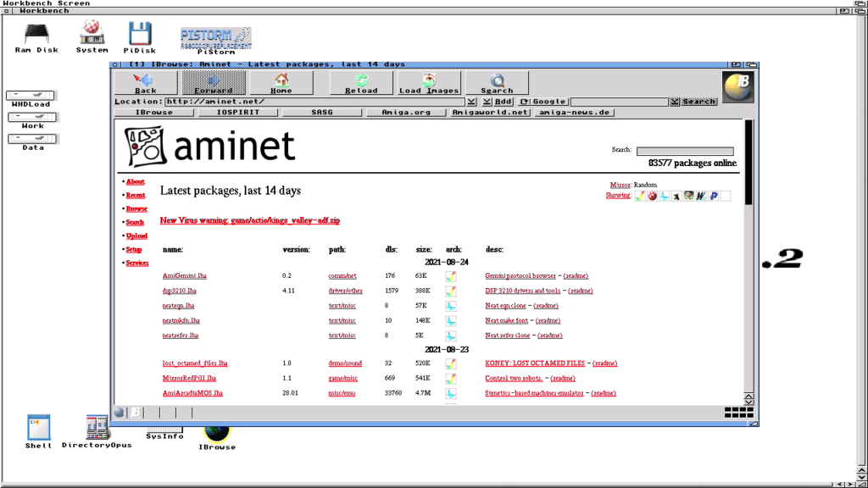868x488 pixels.
Task: Open the Data drawer icon
Action: pos(33,142)
